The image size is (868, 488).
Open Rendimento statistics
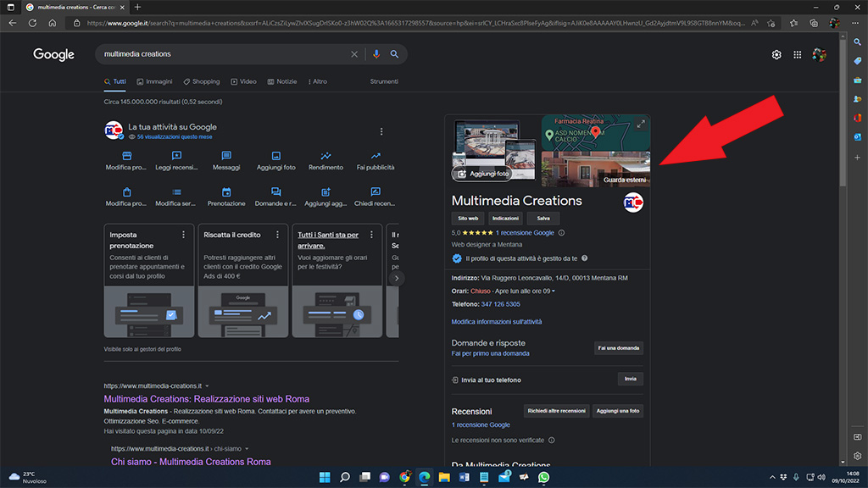click(326, 160)
